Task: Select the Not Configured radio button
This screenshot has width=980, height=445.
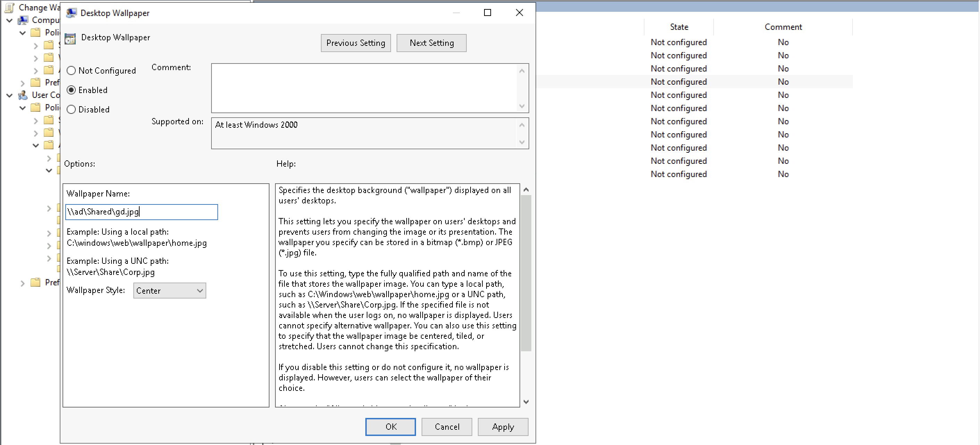Action: tap(71, 71)
